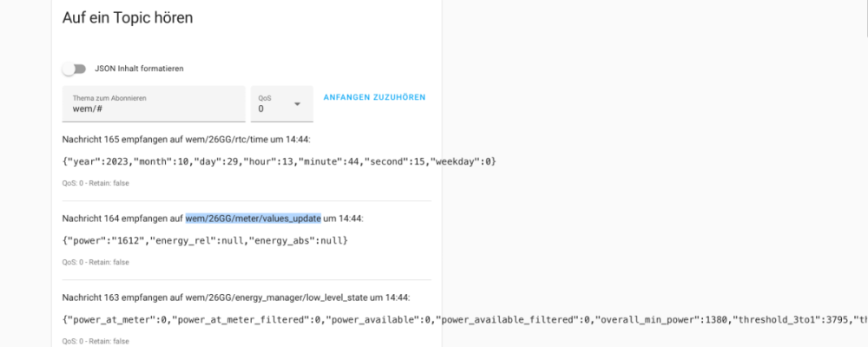Click the highlighted topic wem/26GG/meter/values_update
The image size is (868, 347).
(x=253, y=217)
